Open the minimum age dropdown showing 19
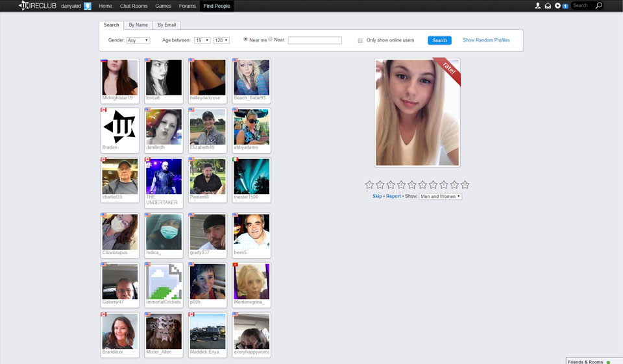 202,40
